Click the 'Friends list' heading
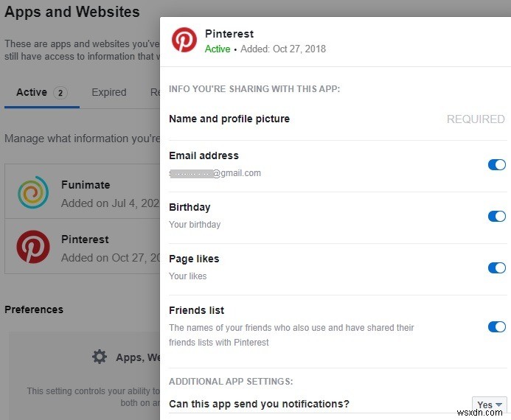 click(x=197, y=310)
